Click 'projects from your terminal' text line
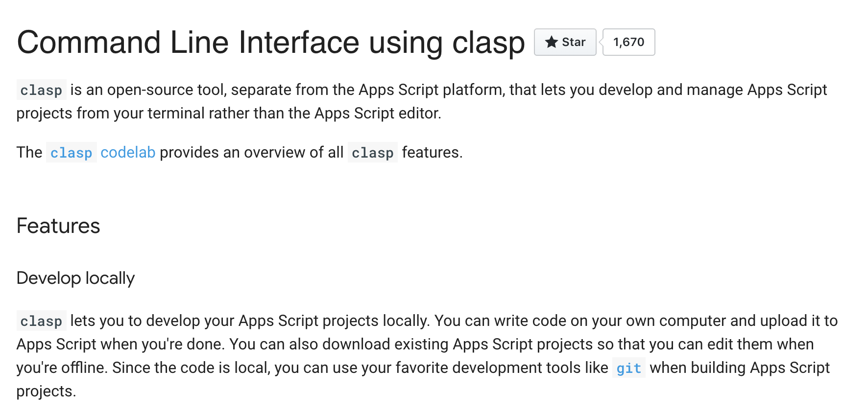 point(229,113)
